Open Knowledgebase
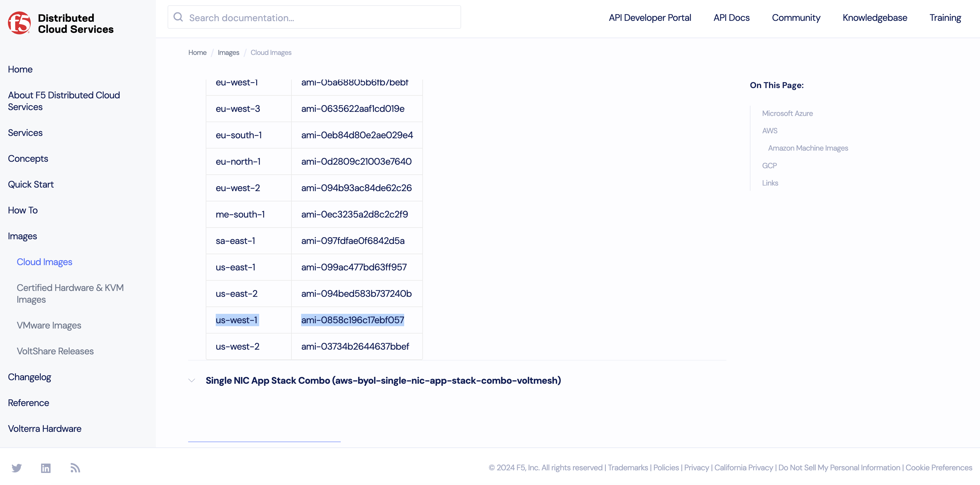The height and width of the screenshot is (485, 980). (x=875, y=18)
